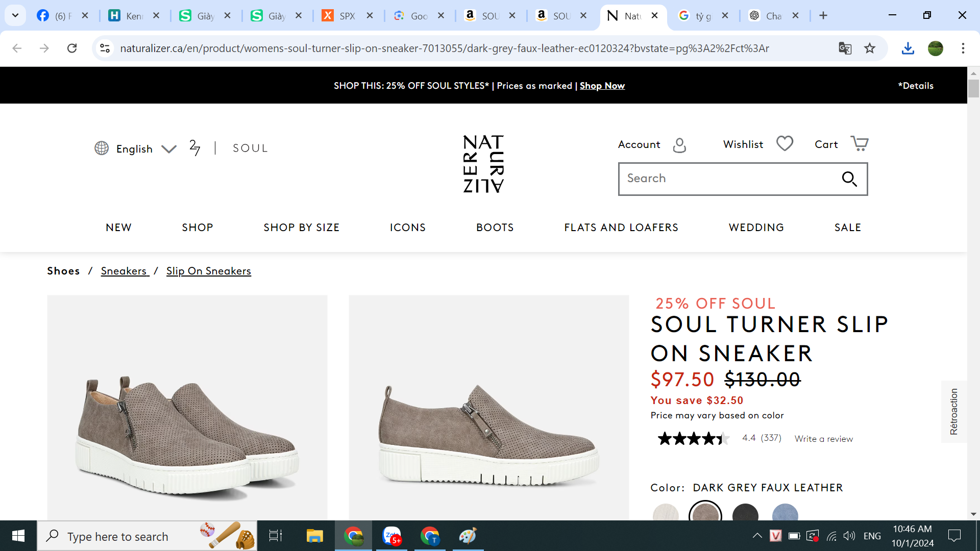Click the Google Translate page icon

point(845,48)
